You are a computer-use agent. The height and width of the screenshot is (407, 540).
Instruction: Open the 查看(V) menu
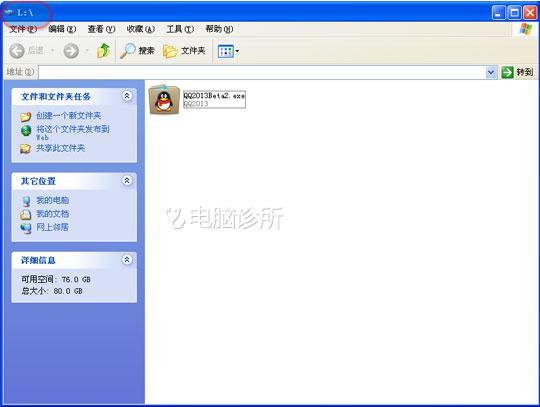point(101,29)
